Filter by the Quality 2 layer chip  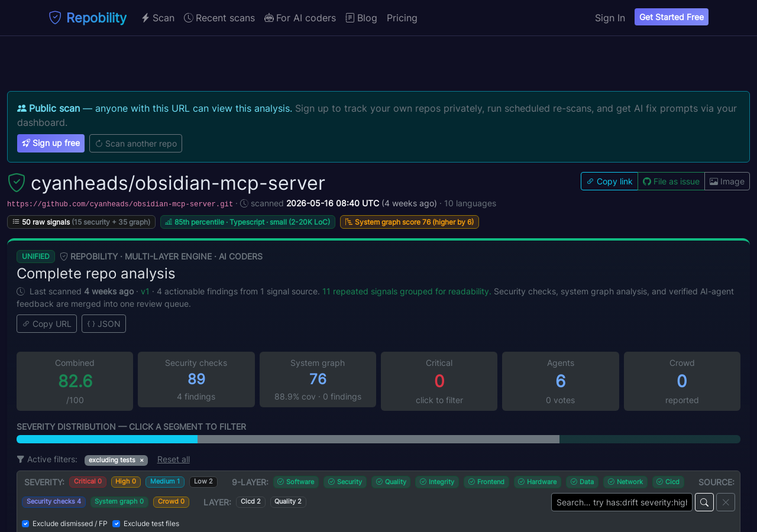tap(288, 502)
